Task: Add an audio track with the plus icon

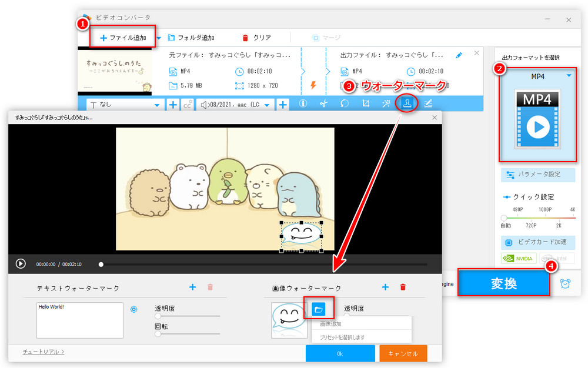Action: 283,105
